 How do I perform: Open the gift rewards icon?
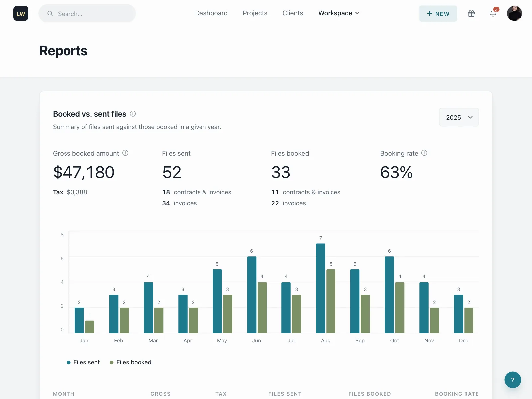[471, 14]
